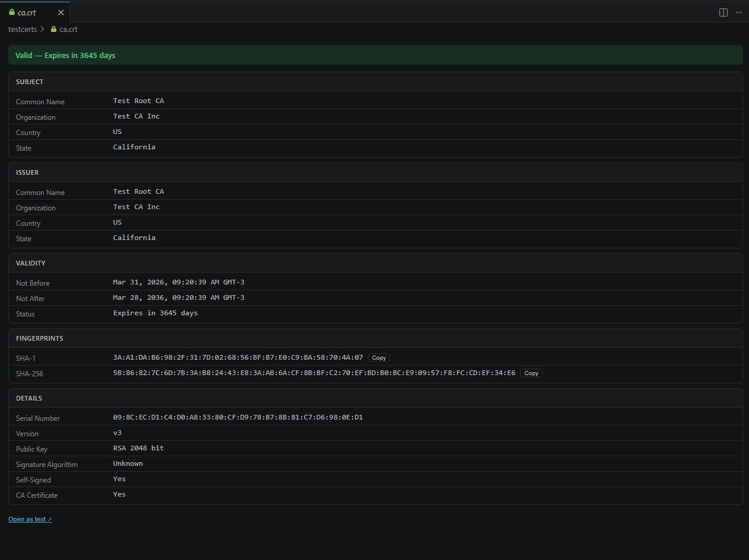Viewport: 749px width, 560px height.
Task: Click the Self-Signed value Yes
Action: click(120, 479)
